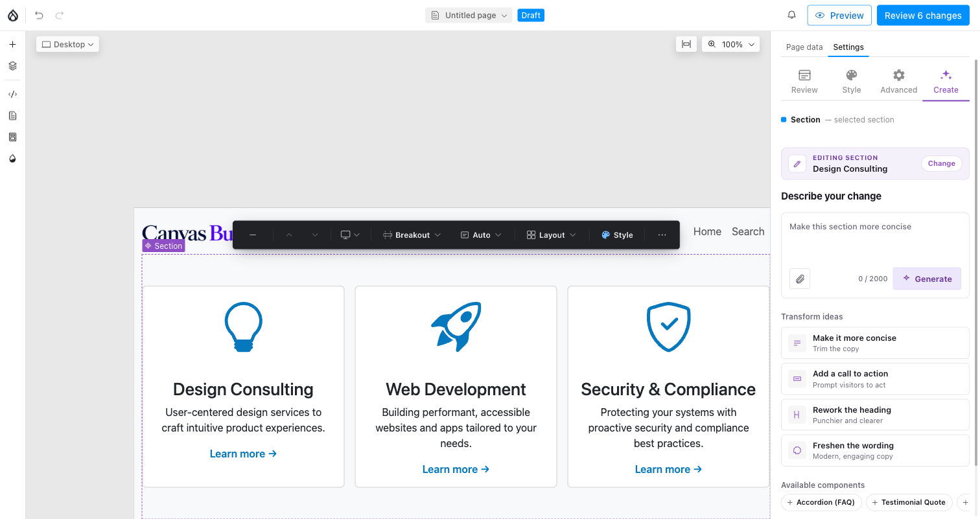This screenshot has height=519, width=980.
Task: Switch to the Page data tab
Action: (x=804, y=47)
